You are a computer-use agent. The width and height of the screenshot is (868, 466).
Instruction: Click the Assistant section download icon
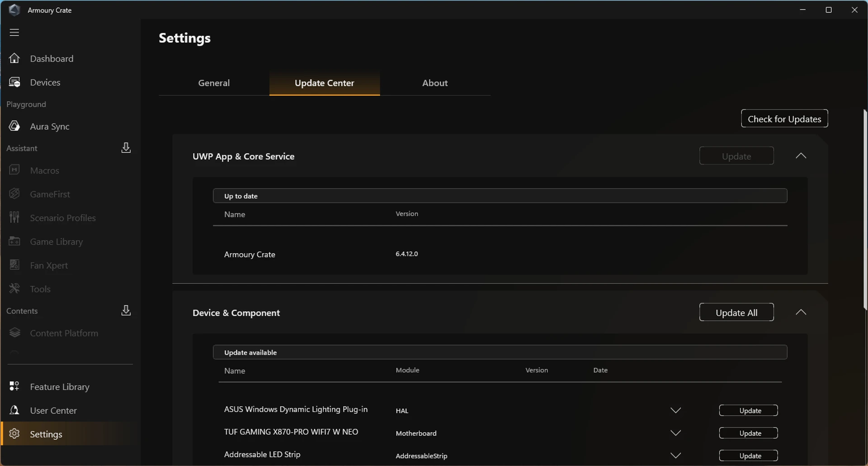(x=126, y=148)
